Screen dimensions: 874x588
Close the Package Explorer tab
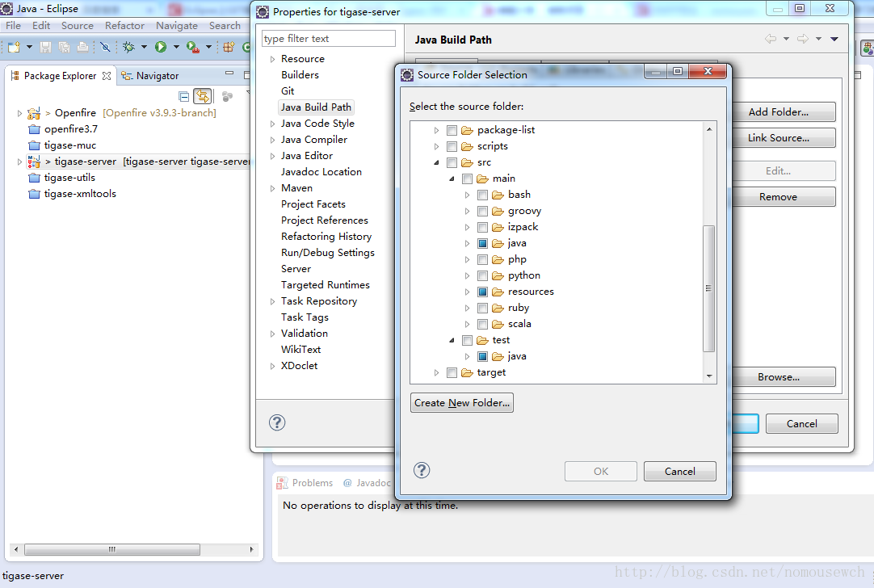click(x=107, y=76)
